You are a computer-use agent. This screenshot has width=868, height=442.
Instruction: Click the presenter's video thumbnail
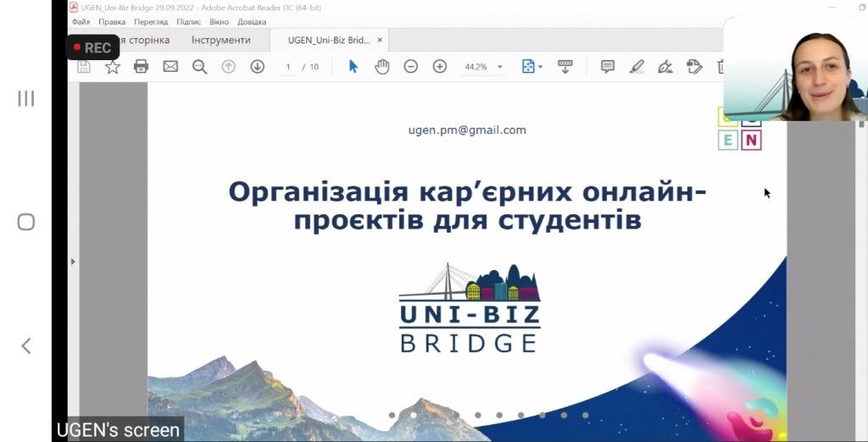tap(795, 69)
